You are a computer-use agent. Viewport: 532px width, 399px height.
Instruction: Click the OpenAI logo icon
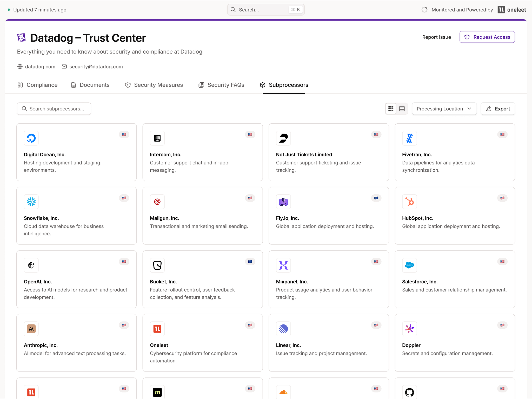point(31,265)
